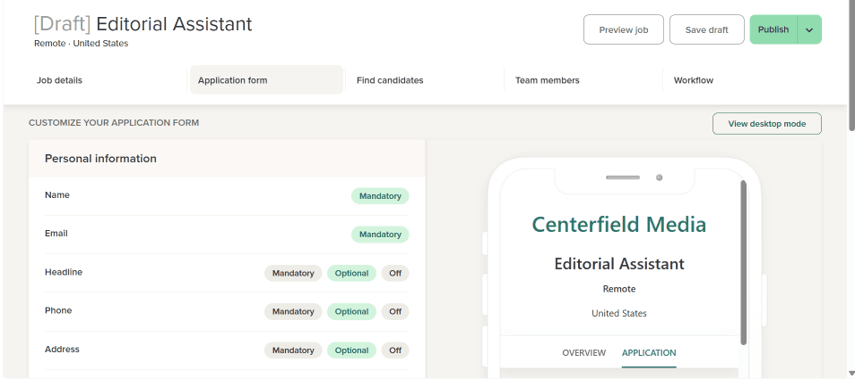Set Phone field to Optional
855x379 pixels.
pos(352,311)
